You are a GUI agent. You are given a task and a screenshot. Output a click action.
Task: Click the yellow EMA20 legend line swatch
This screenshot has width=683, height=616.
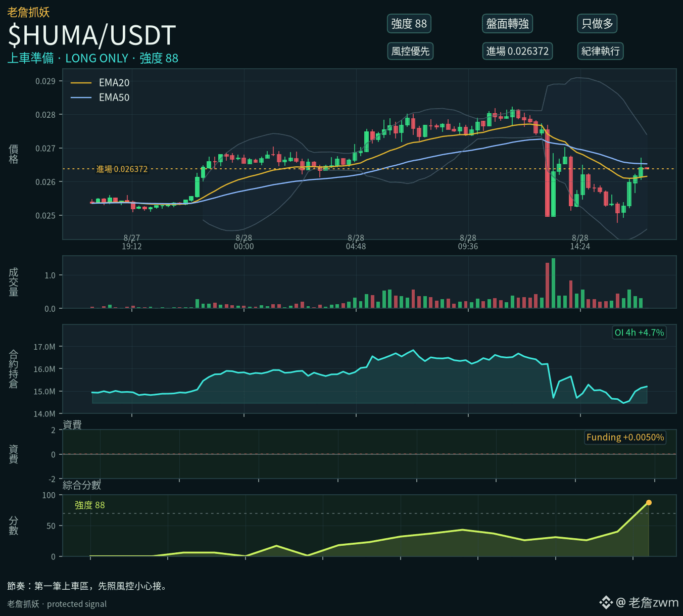coord(81,83)
